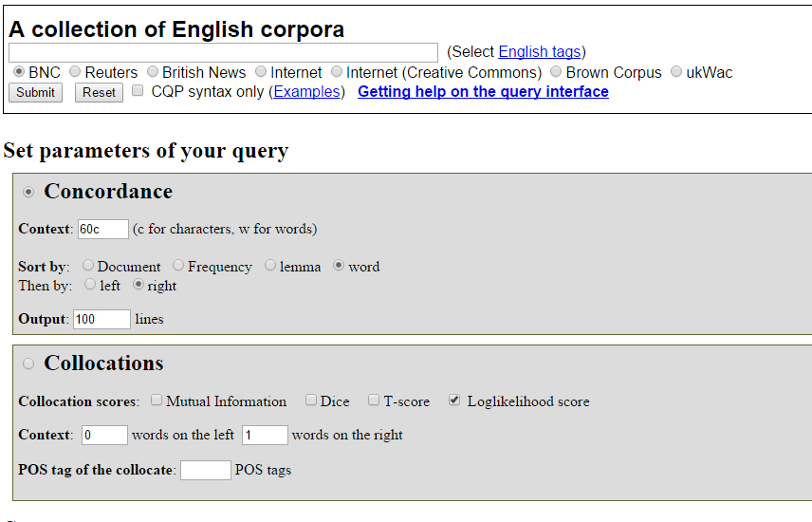Click the '(c for characters, w for words)' hint
Screen dimensions: 812x522
coord(225,229)
